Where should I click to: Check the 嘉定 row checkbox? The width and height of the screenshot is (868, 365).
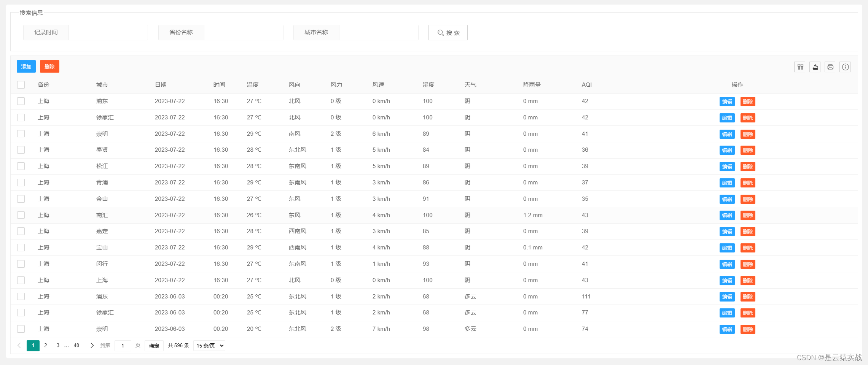[x=21, y=231]
